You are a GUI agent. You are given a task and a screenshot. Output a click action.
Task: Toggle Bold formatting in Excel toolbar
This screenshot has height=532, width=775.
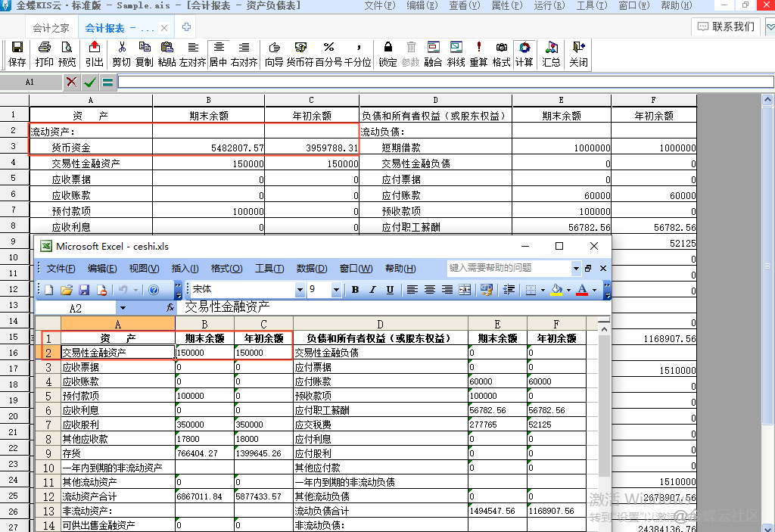pyautogui.click(x=355, y=290)
